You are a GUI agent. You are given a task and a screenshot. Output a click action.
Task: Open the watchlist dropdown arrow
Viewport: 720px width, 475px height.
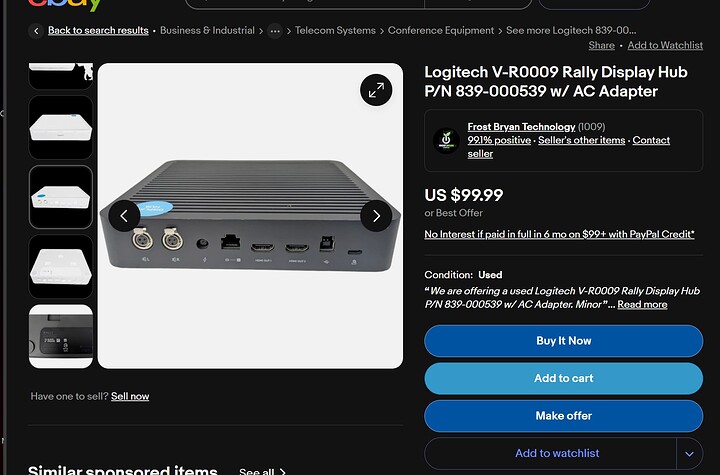click(x=689, y=453)
